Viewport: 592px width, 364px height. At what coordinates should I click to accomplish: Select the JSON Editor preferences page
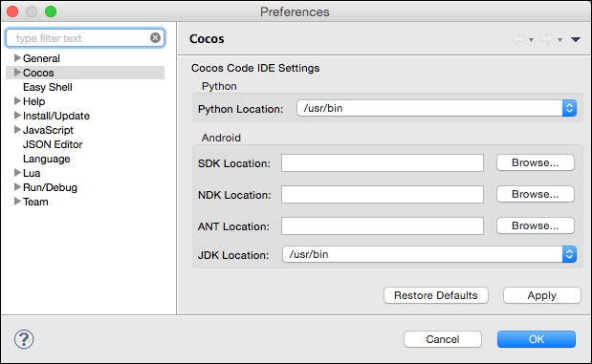(53, 144)
